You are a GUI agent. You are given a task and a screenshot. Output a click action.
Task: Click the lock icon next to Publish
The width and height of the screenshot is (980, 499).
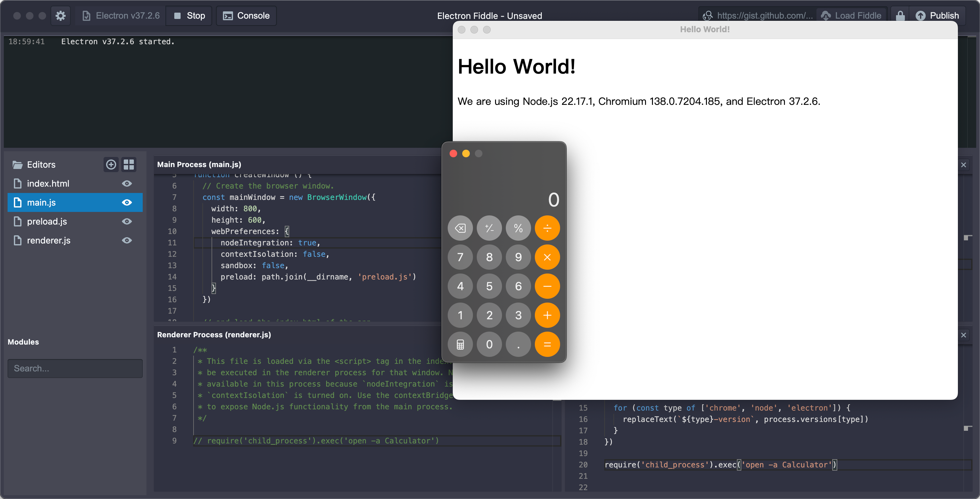pos(900,15)
